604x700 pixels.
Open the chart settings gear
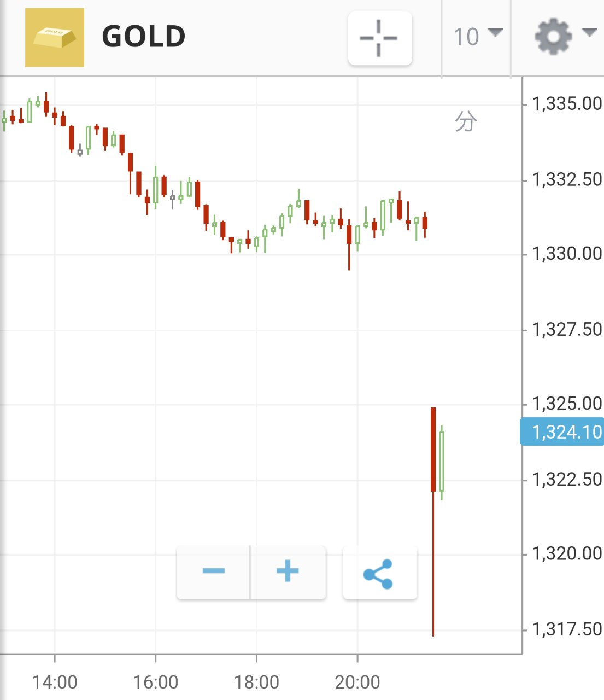coord(553,36)
